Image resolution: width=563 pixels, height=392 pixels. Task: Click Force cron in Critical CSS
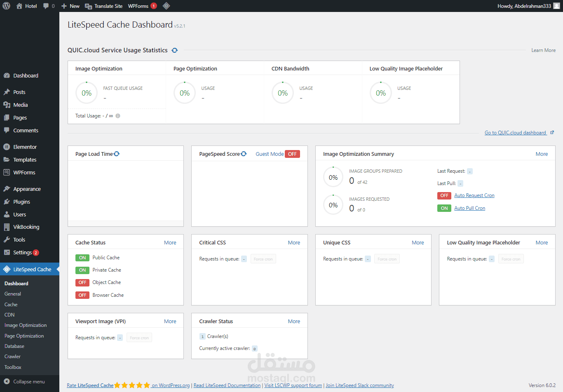coord(263,259)
